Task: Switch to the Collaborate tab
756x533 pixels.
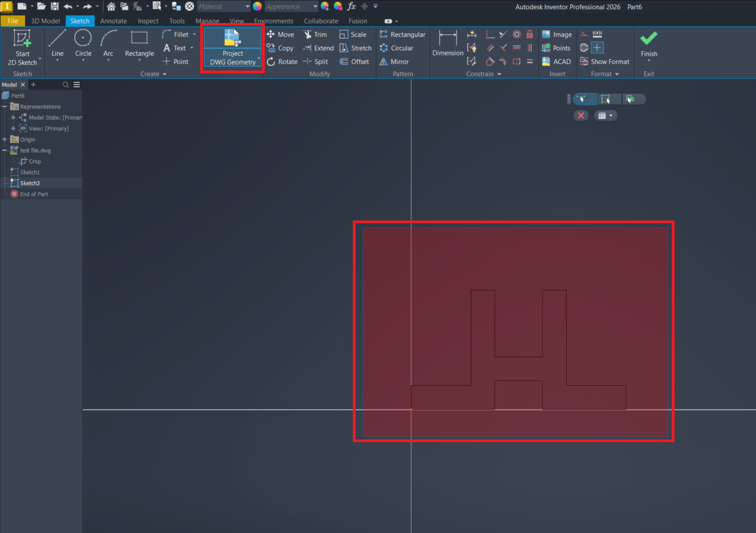Action: pyautogui.click(x=321, y=21)
